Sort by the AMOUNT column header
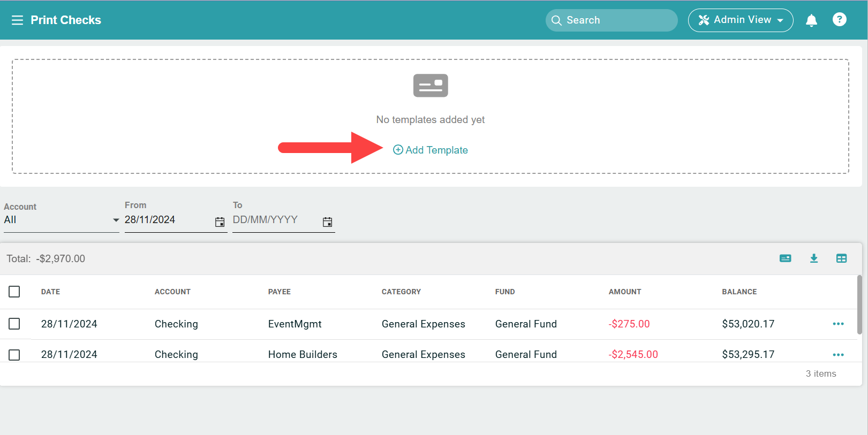This screenshot has height=435, width=868. [x=624, y=292]
